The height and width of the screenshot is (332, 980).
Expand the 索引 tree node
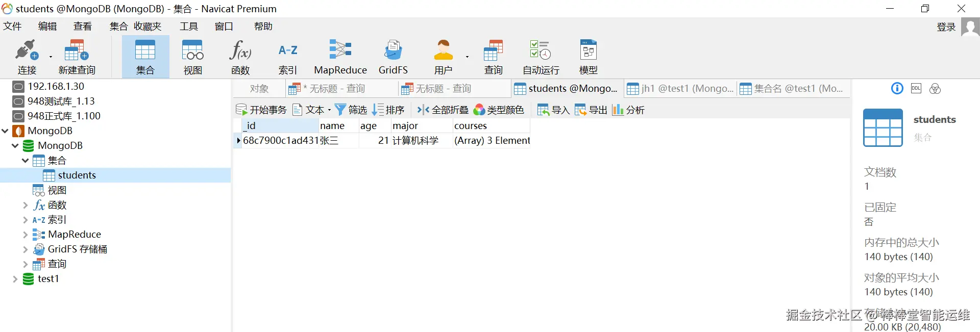point(25,220)
